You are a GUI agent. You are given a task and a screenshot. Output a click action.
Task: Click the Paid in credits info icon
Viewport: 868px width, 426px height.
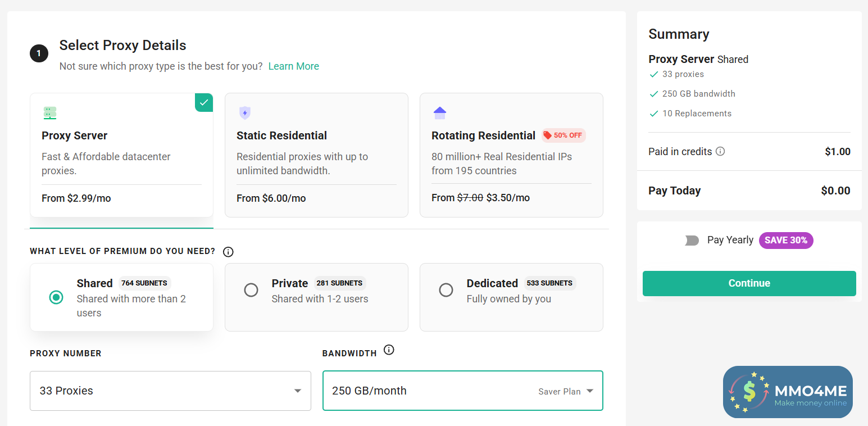point(720,152)
